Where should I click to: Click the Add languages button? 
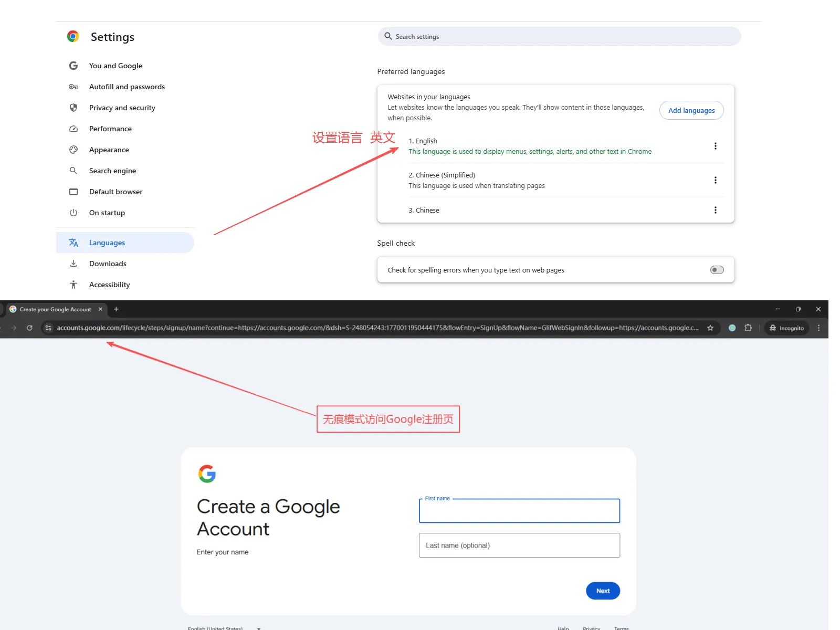point(691,110)
